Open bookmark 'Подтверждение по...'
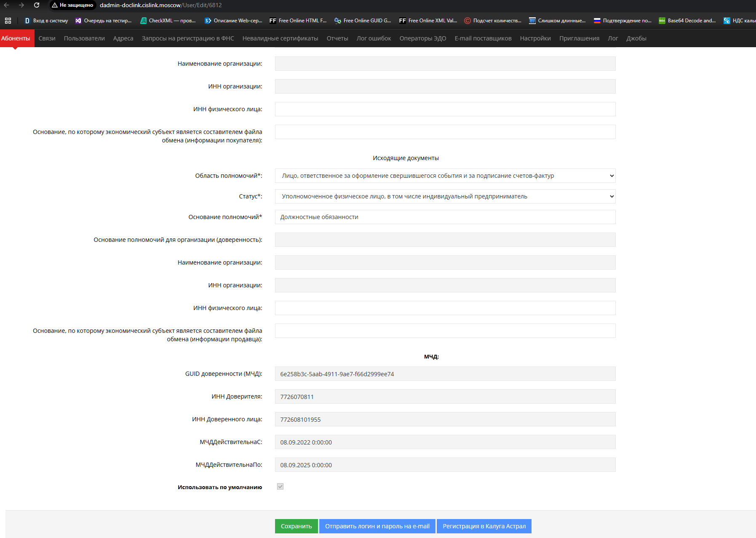The image size is (756, 538). (622, 21)
